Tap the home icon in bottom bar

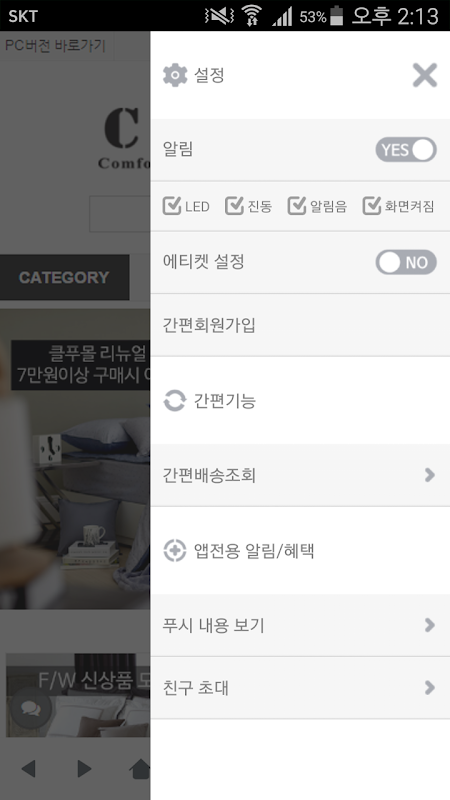pos(141,768)
